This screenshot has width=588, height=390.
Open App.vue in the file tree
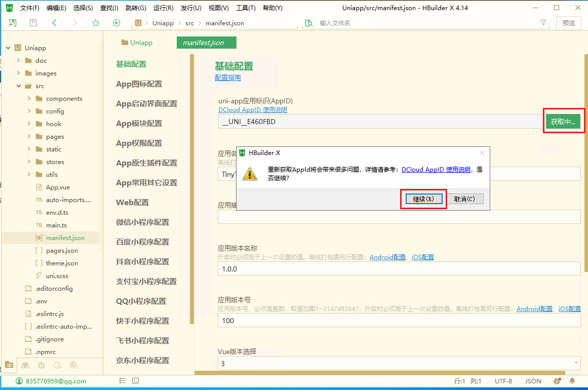click(58, 187)
